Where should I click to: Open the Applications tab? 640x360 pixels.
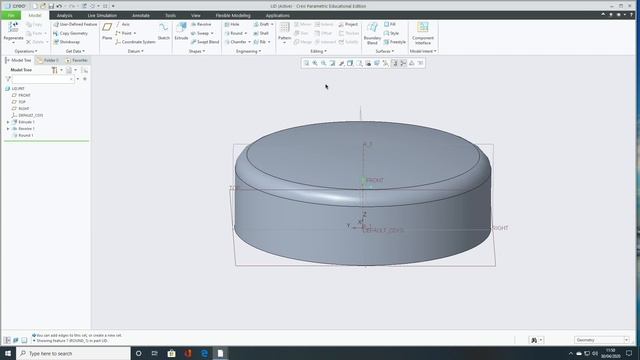278,16
